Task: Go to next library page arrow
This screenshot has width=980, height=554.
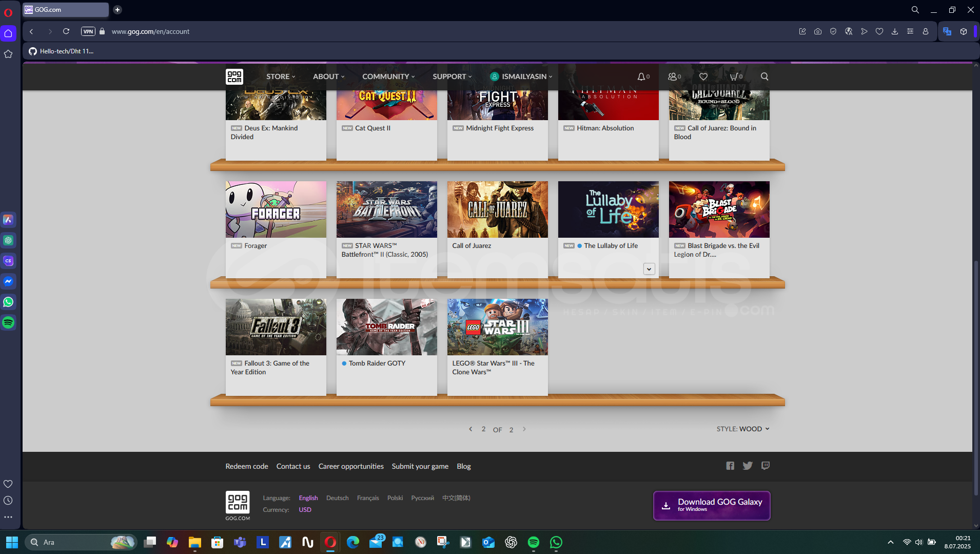Action: click(x=524, y=429)
